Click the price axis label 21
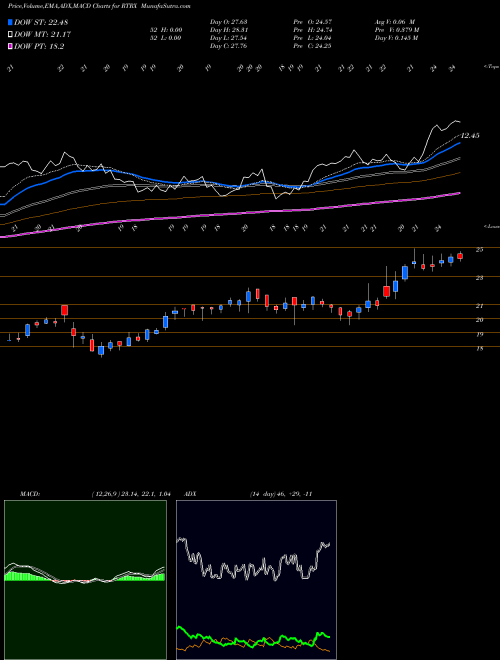Screen dimensions: 500x660 click(x=479, y=306)
